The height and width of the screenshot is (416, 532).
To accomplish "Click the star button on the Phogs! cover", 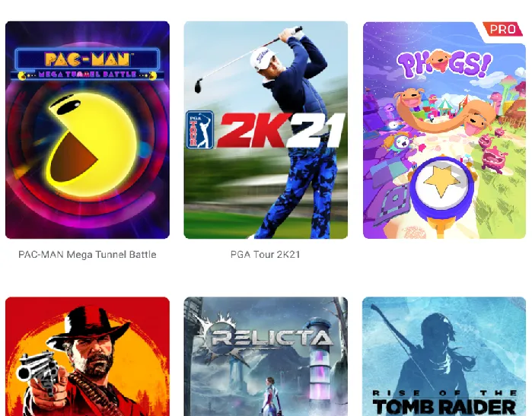I will (442, 182).
